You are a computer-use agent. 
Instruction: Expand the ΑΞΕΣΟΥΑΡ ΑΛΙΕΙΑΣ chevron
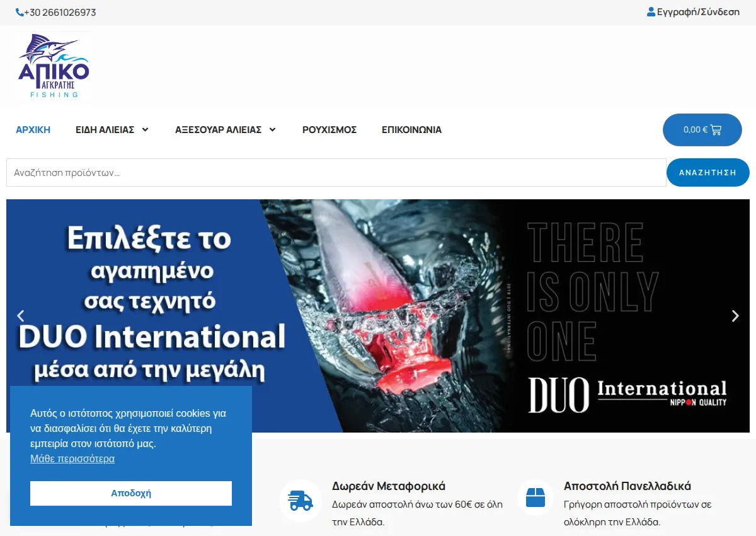pos(272,130)
